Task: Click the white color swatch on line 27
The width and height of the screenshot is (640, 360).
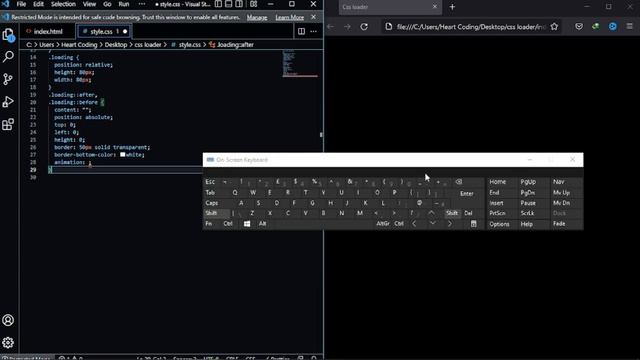Action: (122, 155)
